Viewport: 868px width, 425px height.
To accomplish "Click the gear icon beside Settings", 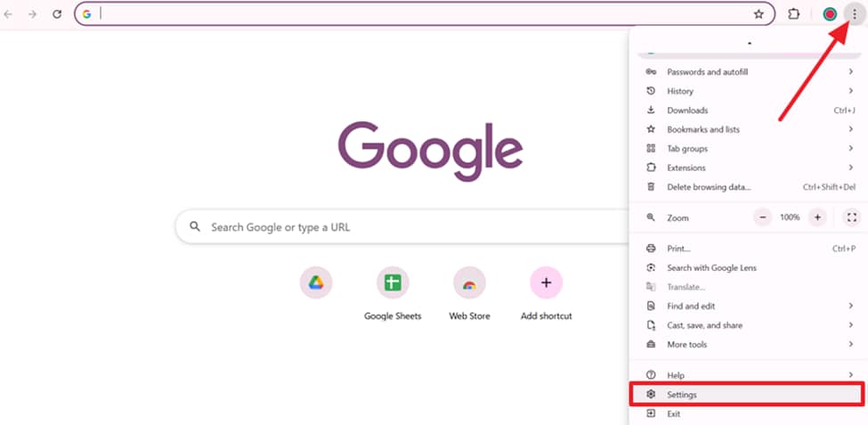I will [651, 395].
